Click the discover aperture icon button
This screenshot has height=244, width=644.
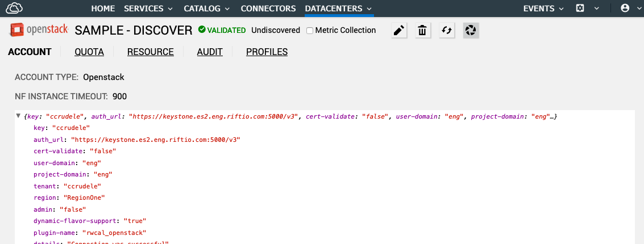[471, 31]
